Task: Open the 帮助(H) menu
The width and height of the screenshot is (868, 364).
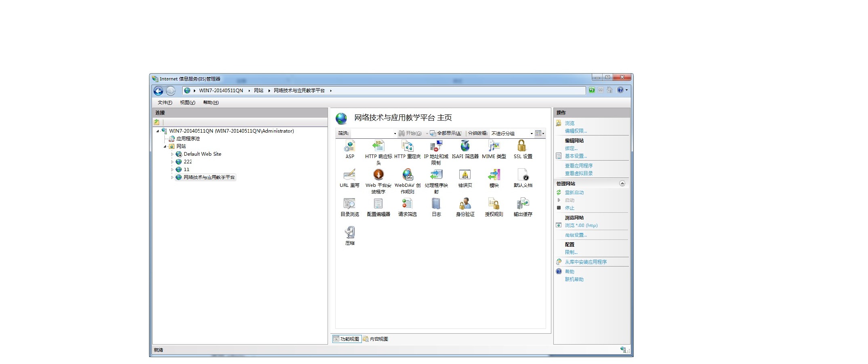Action: click(211, 102)
